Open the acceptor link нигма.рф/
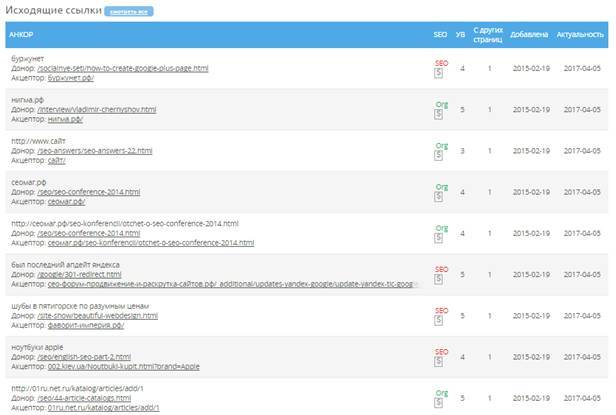The width and height of the screenshot is (616, 415). click(66, 119)
